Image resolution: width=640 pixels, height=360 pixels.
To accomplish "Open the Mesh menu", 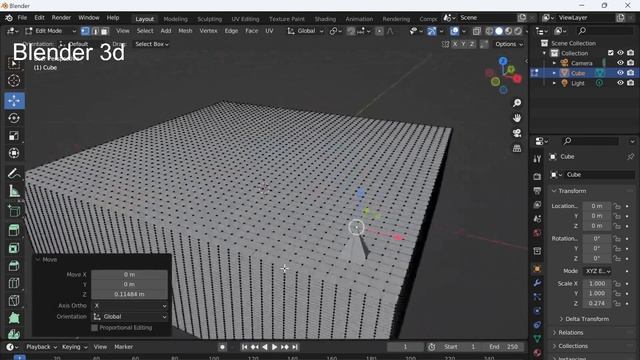I will click(x=185, y=31).
